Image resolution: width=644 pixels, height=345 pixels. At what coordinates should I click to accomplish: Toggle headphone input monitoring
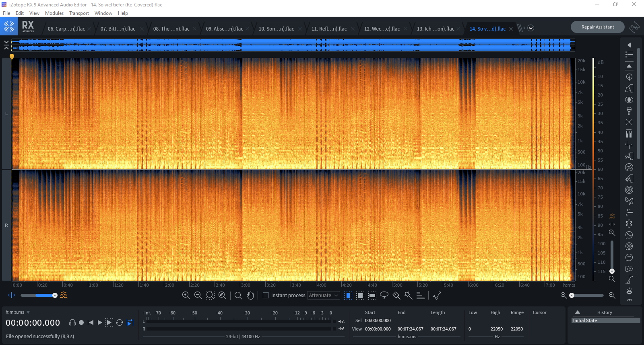[x=72, y=322]
